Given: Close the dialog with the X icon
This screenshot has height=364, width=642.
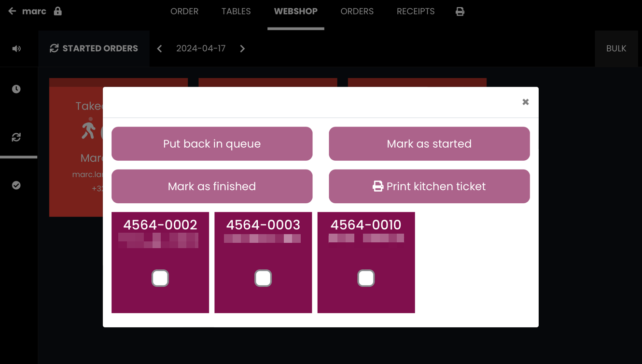Looking at the screenshot, I should 526,102.
